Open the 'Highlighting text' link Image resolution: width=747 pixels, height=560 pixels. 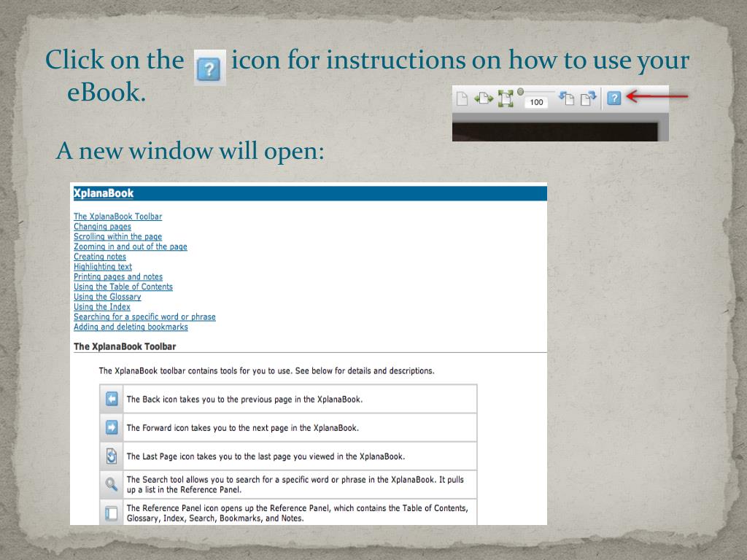click(x=103, y=267)
